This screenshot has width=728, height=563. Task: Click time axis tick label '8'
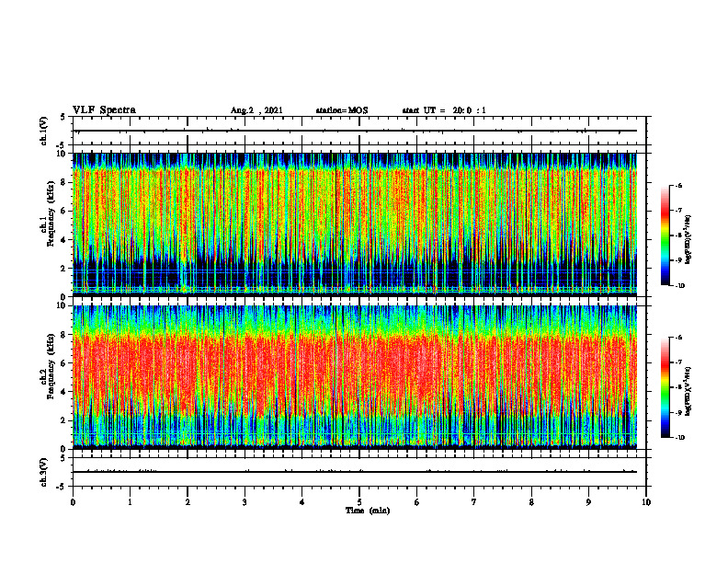(x=531, y=502)
